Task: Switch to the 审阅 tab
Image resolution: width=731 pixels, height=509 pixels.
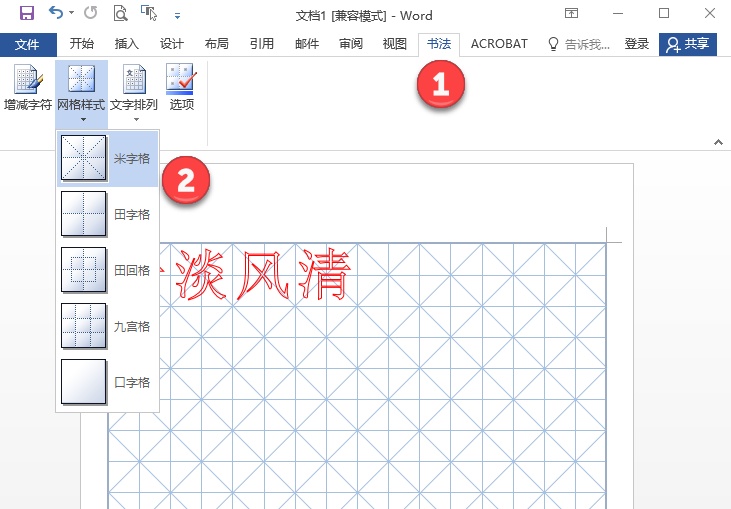Action: 351,44
